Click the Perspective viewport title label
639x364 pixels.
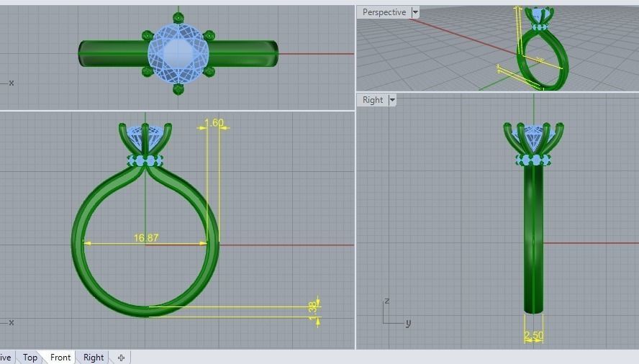click(x=384, y=12)
